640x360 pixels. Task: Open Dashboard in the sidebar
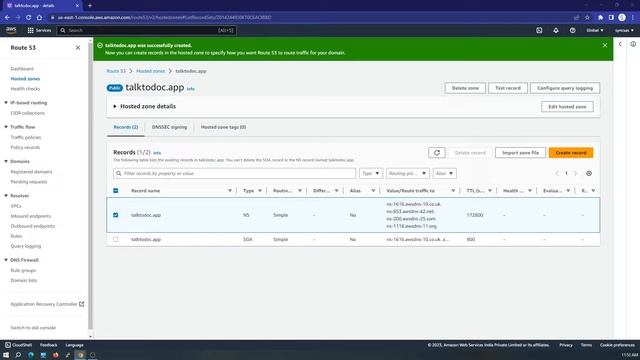point(22,69)
